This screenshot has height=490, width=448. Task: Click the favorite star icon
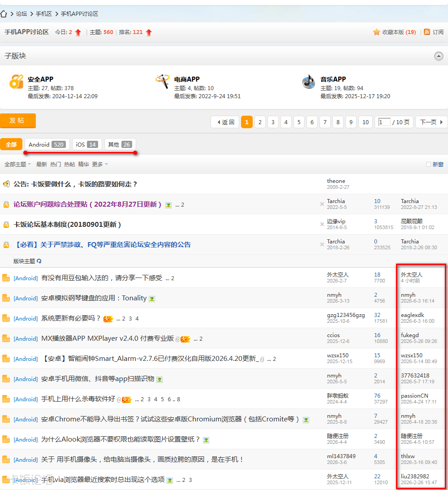pos(376,32)
